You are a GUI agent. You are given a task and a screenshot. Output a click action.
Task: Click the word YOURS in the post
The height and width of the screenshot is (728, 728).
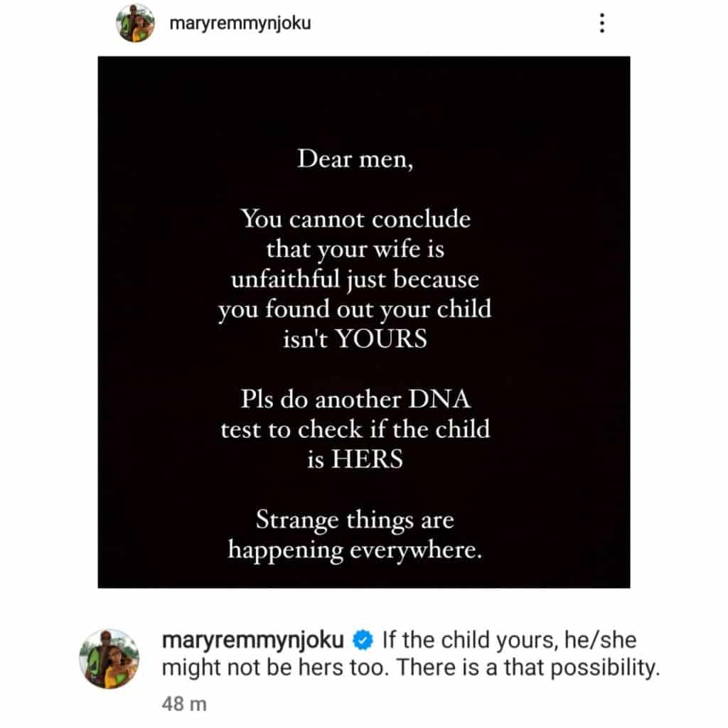tap(381, 339)
